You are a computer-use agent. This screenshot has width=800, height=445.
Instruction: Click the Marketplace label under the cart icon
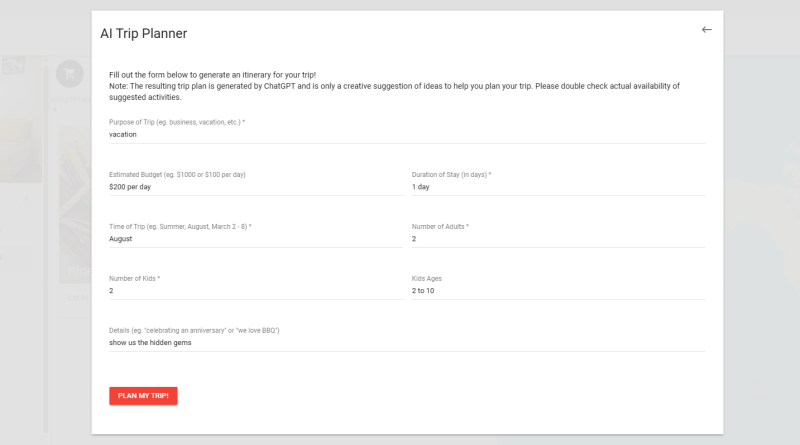click(x=72, y=97)
